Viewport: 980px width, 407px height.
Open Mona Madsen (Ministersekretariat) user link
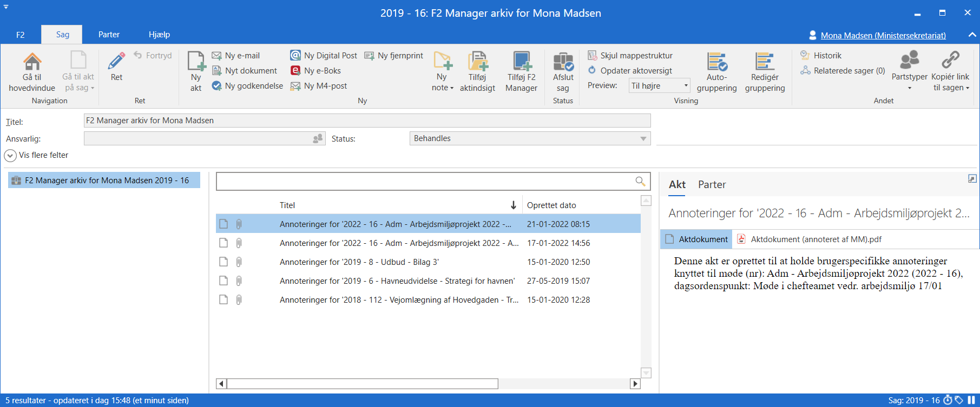click(883, 35)
